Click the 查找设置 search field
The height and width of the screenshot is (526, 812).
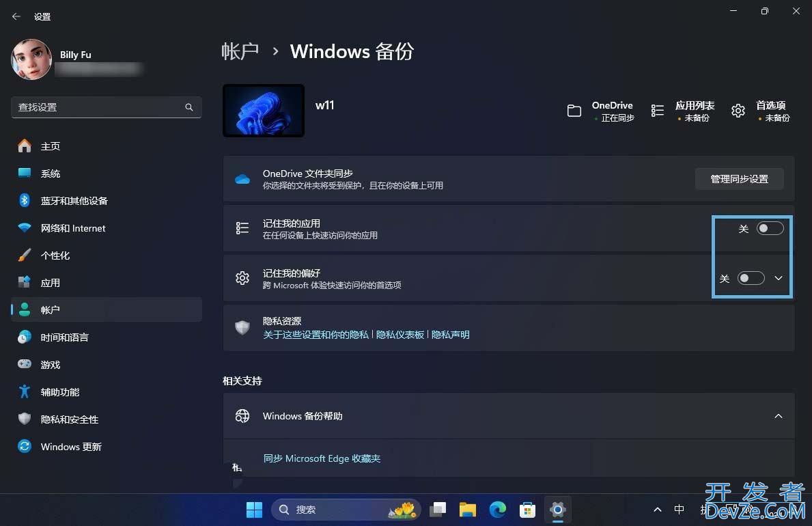[x=106, y=107]
